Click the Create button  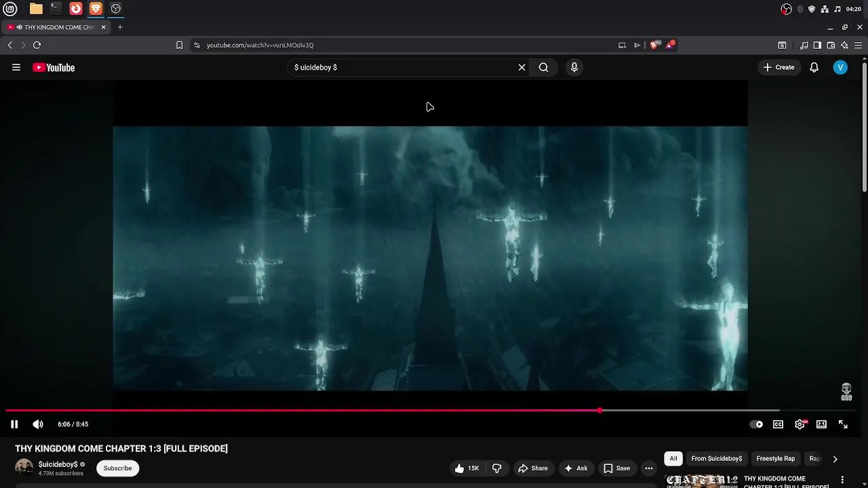point(778,67)
